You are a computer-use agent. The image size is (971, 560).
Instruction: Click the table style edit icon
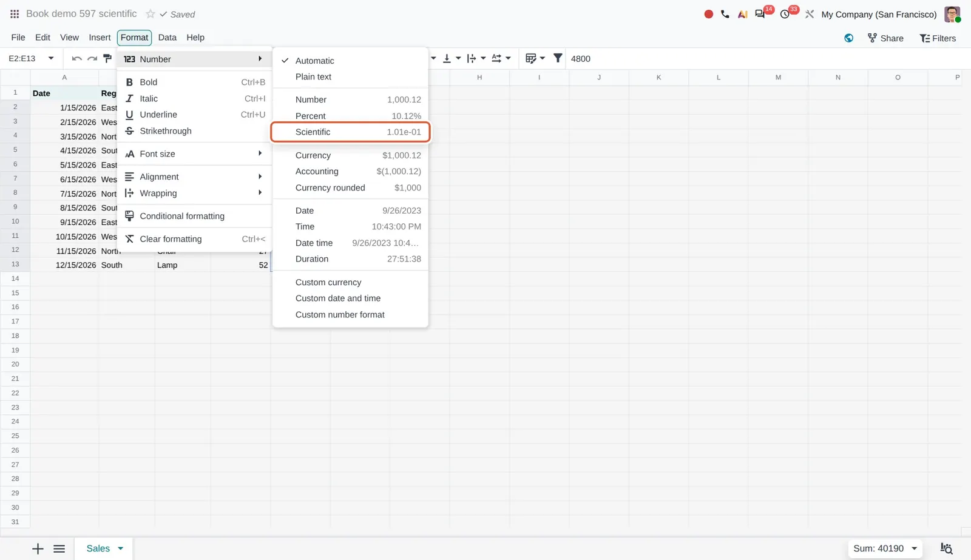(x=531, y=59)
